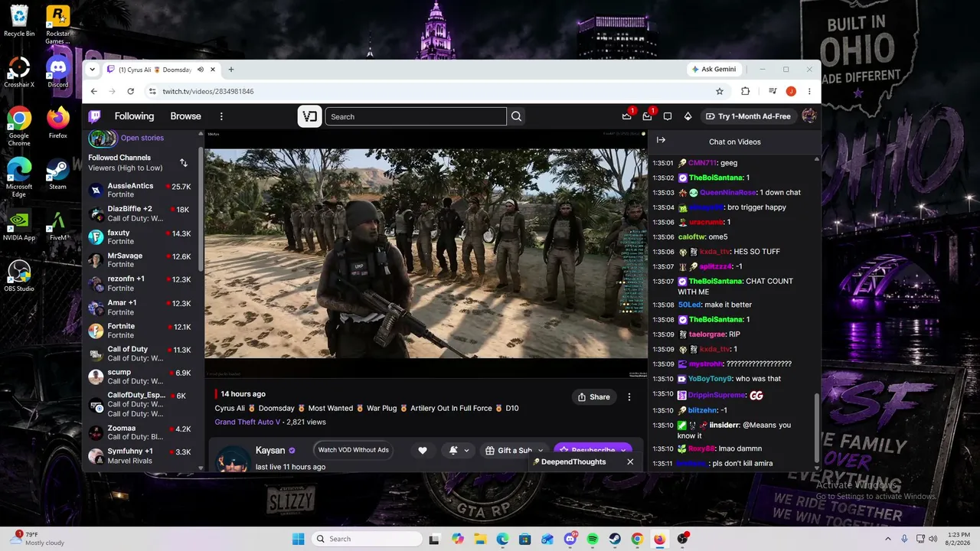Open Discord from the taskbar
Screen dimensions: 980x551
[570, 539]
